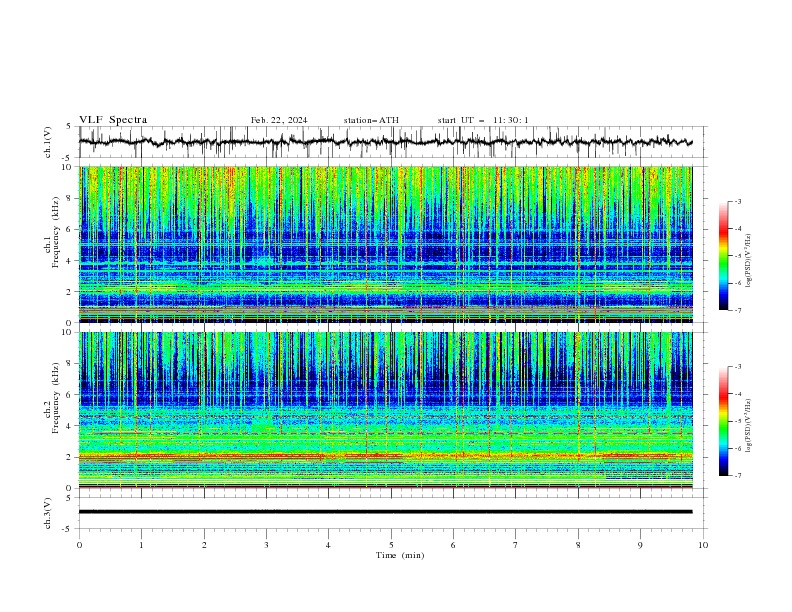Click the "-3" label on ch.2 colorbar
792x612 pixels.
(738, 367)
